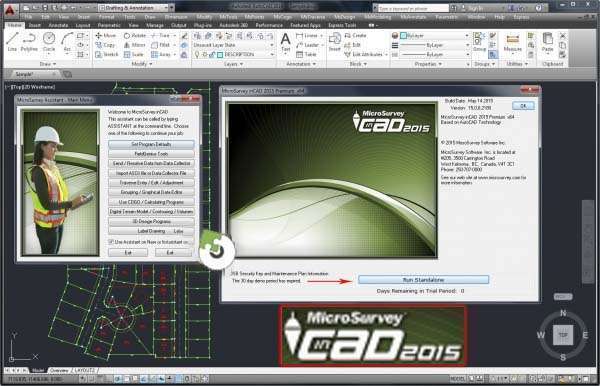600x386 pixels.
Task: Click OK in the about dialog
Action: (523, 106)
